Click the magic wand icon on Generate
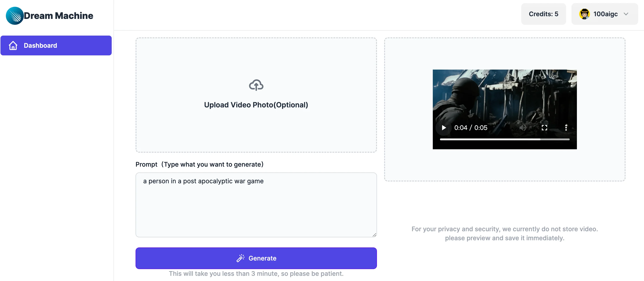644x281 pixels. coord(240,258)
